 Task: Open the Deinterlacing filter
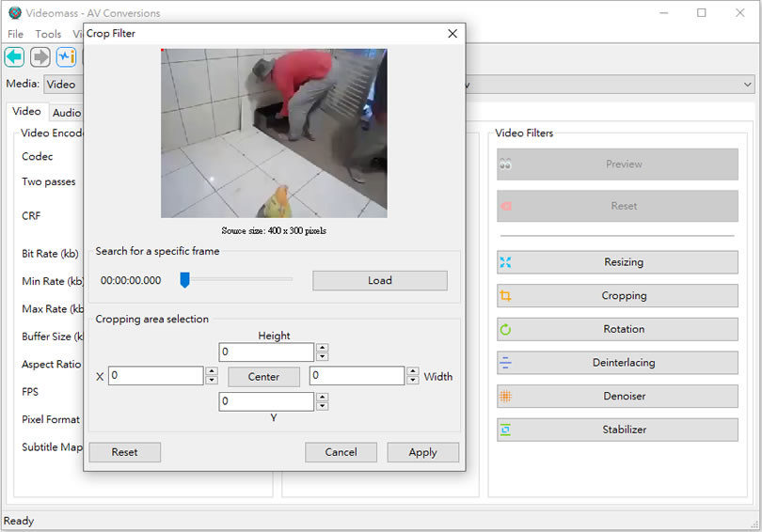click(x=617, y=363)
